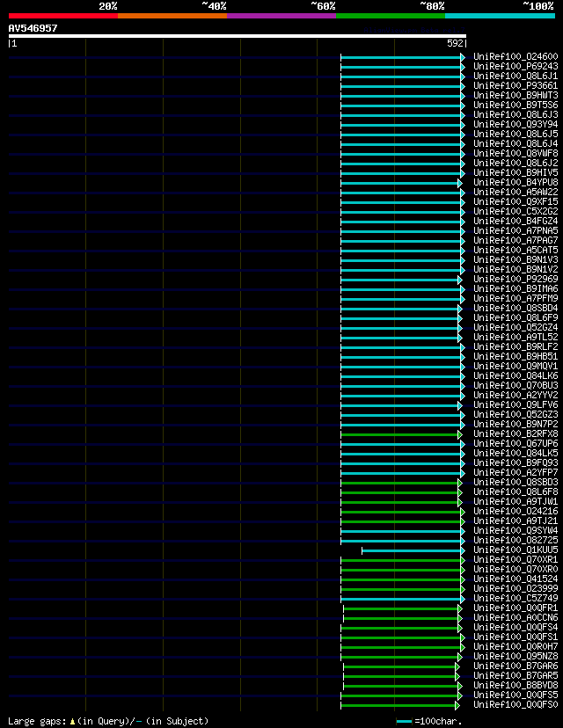Screen dimensions: 563x728
Task: Choose the UniRef100_B9RLF2 entry
Action: pos(515,346)
